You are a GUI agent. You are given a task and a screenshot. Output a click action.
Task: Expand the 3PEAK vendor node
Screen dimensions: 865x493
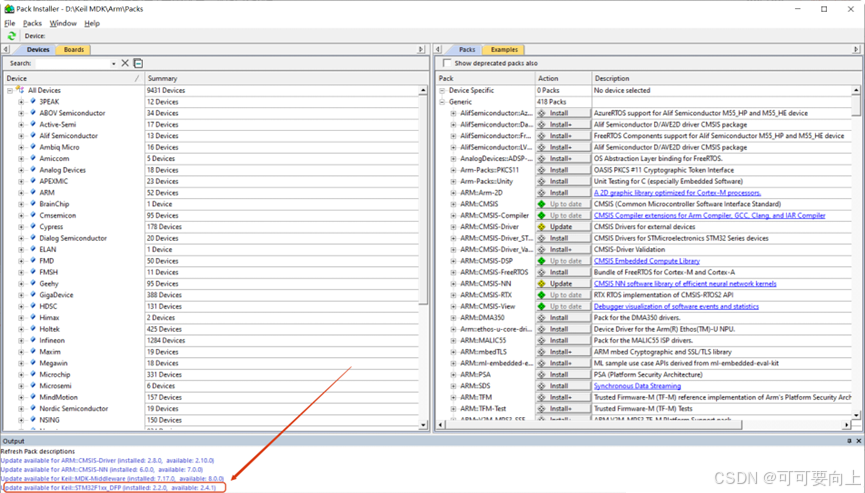pos(21,101)
